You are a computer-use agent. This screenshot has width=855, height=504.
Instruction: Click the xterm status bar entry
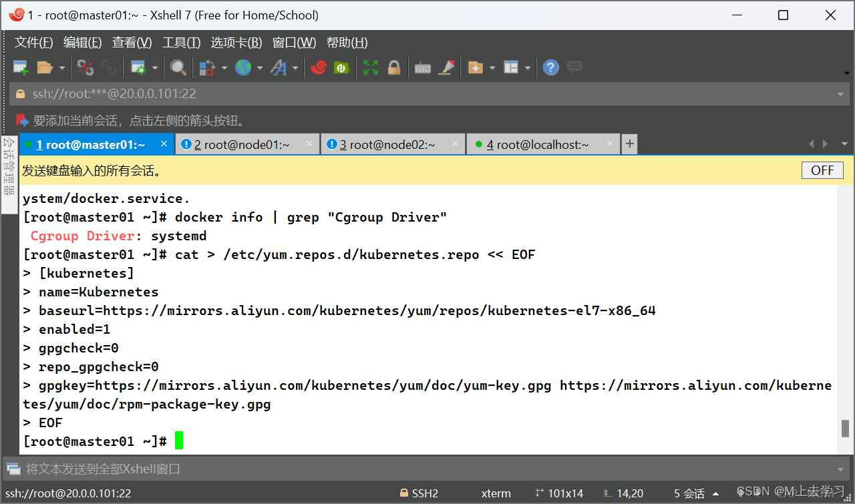(x=496, y=494)
